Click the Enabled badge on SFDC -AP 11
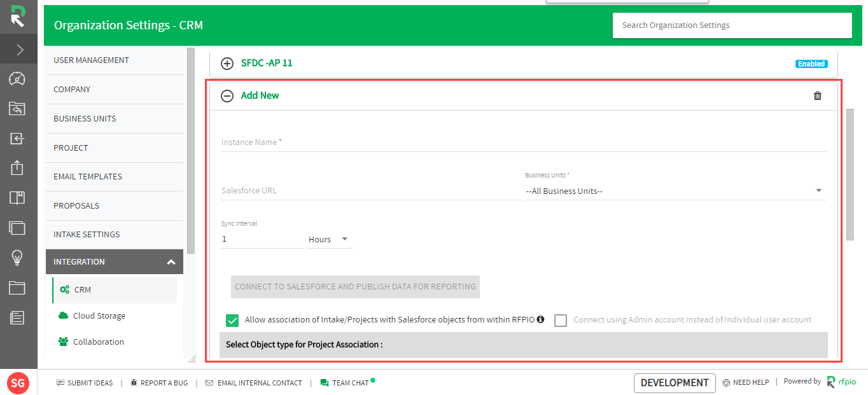This screenshot has height=395, width=868. [x=811, y=64]
